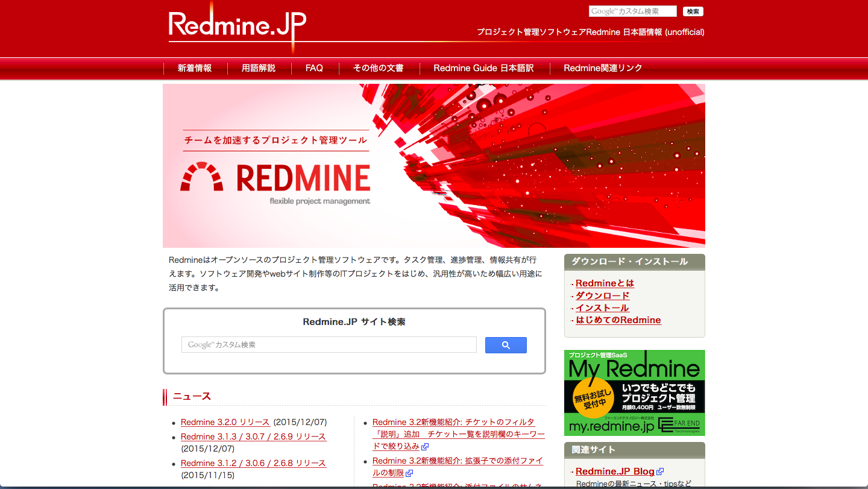
Task: Click the header 検索 button
Action: [x=693, y=11]
